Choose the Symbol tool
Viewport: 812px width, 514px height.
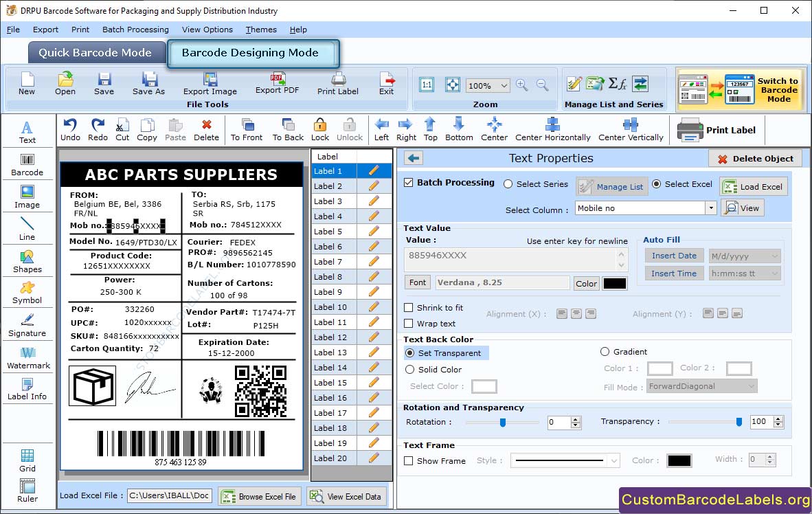point(27,293)
